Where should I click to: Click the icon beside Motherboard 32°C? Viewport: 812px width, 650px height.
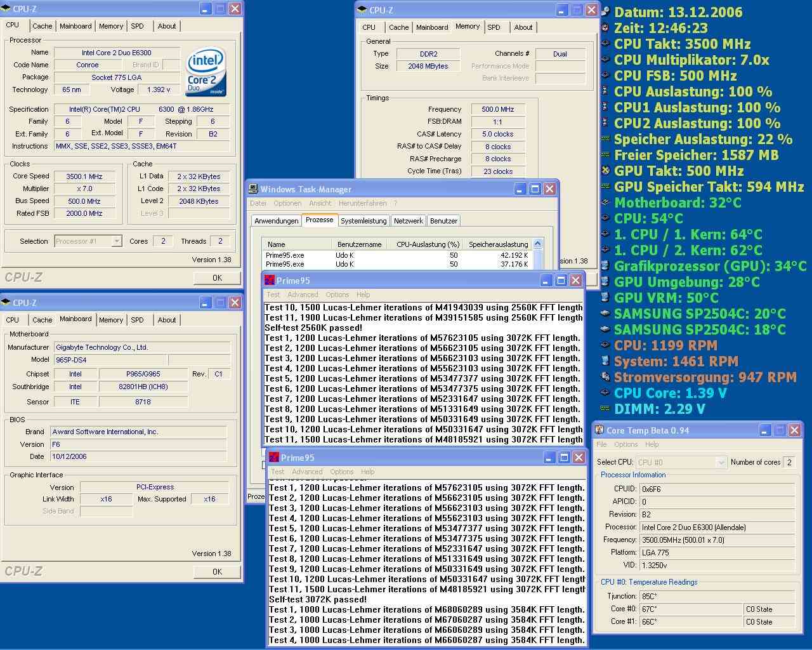point(605,202)
